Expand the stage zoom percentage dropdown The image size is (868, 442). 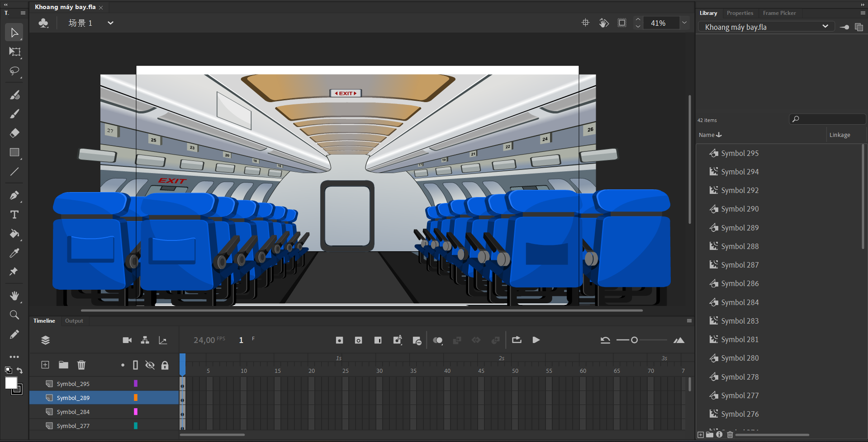click(684, 23)
